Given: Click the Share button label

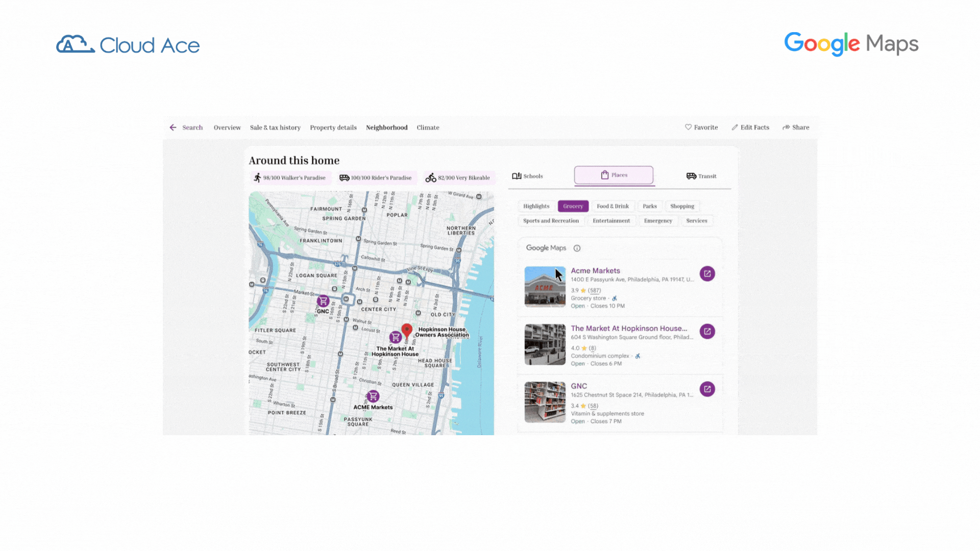Looking at the screenshot, I should click(800, 128).
